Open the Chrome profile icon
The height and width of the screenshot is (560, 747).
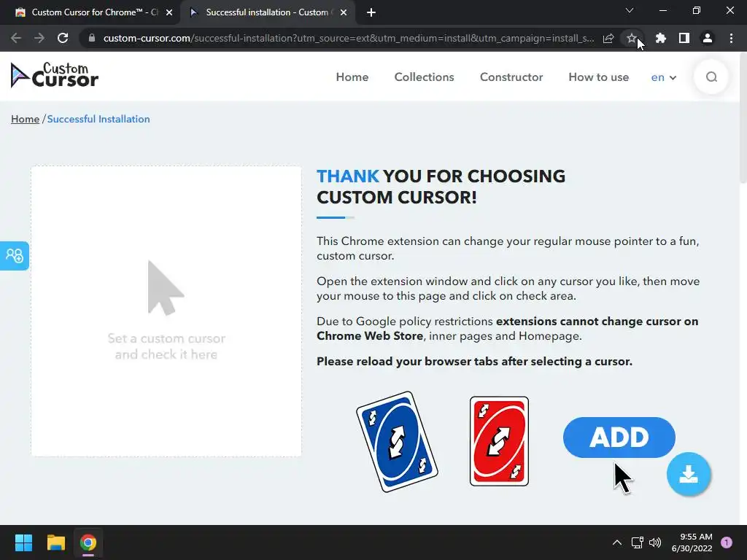tap(708, 38)
